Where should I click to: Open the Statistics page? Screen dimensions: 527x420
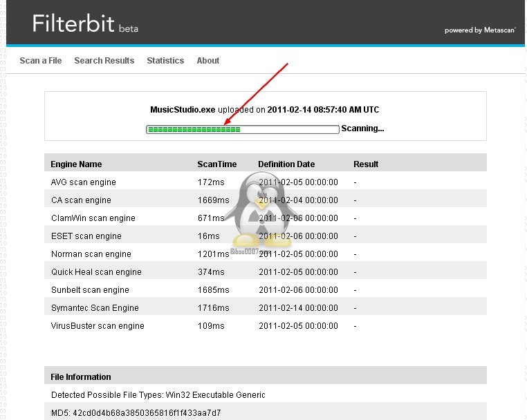tap(165, 61)
